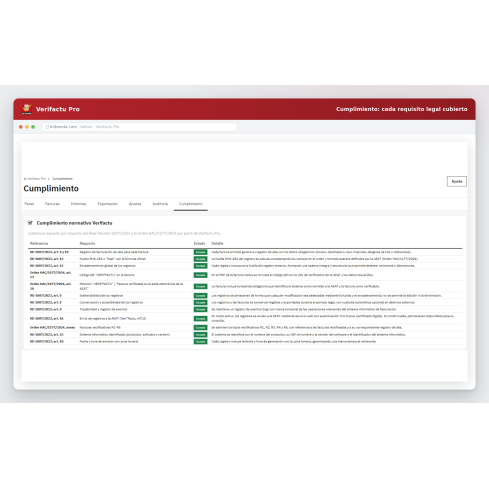This screenshot has width=489, height=489.
Task: Select 'Sistema informático identificado' requirement text
Action: 125,334
